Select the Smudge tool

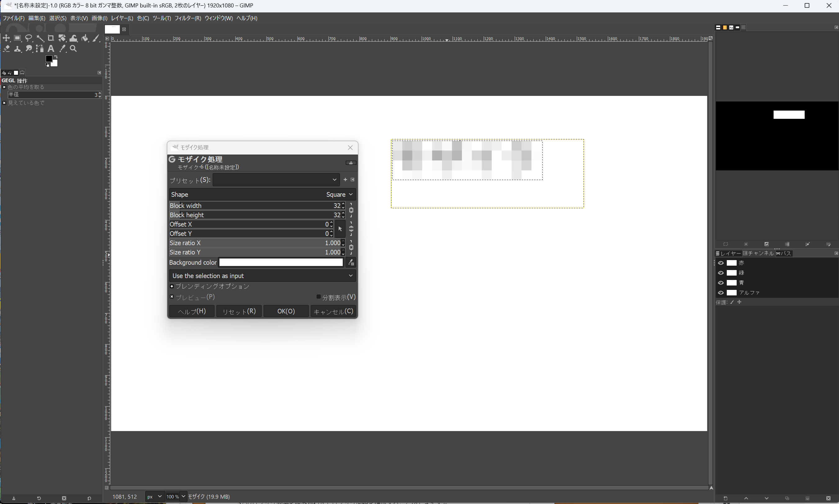[x=29, y=49]
